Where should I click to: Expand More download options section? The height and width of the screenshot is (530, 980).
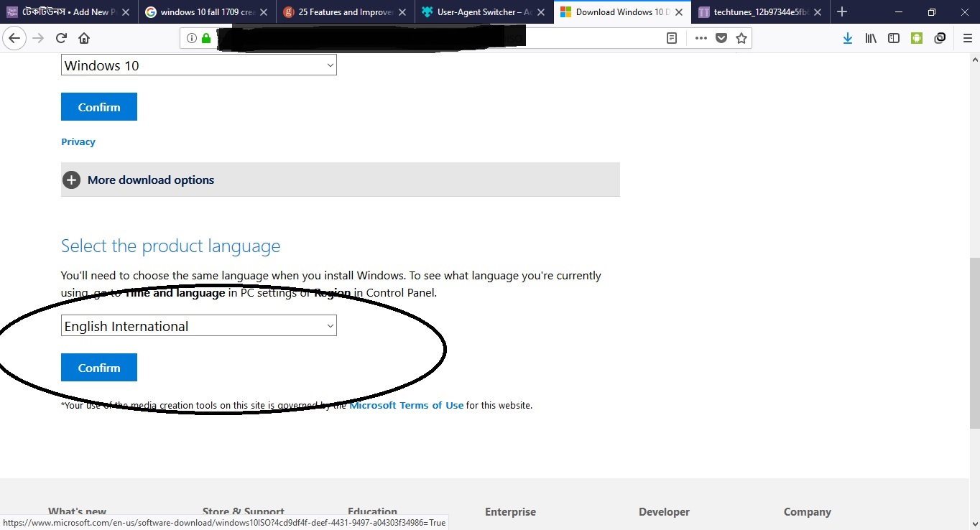pos(341,180)
